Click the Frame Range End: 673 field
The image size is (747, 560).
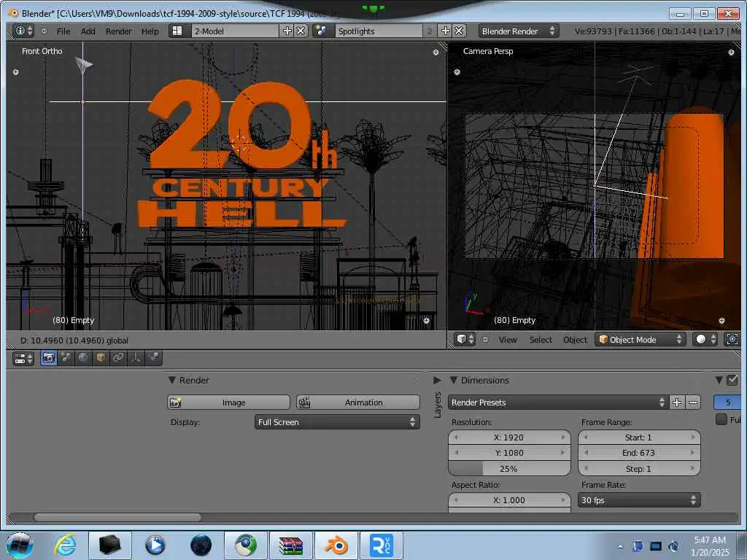639,453
